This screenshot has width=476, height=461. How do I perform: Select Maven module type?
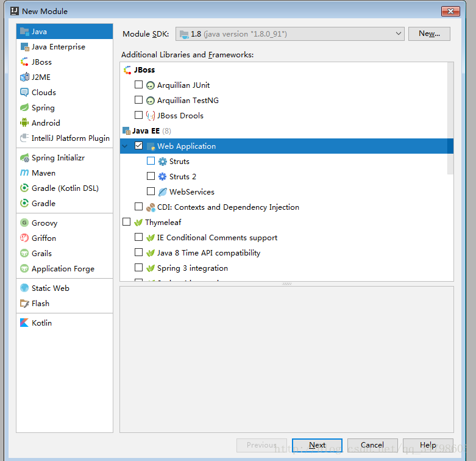(x=65, y=173)
